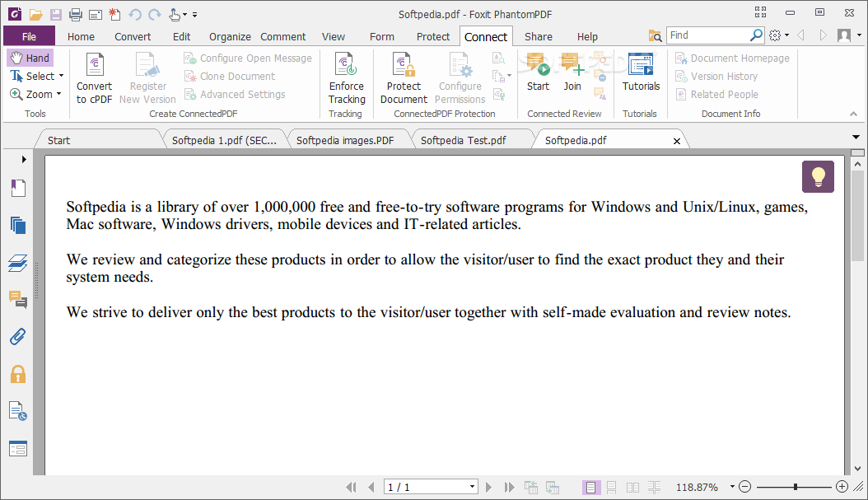Switch to the Comment ribbon tab

[282, 36]
